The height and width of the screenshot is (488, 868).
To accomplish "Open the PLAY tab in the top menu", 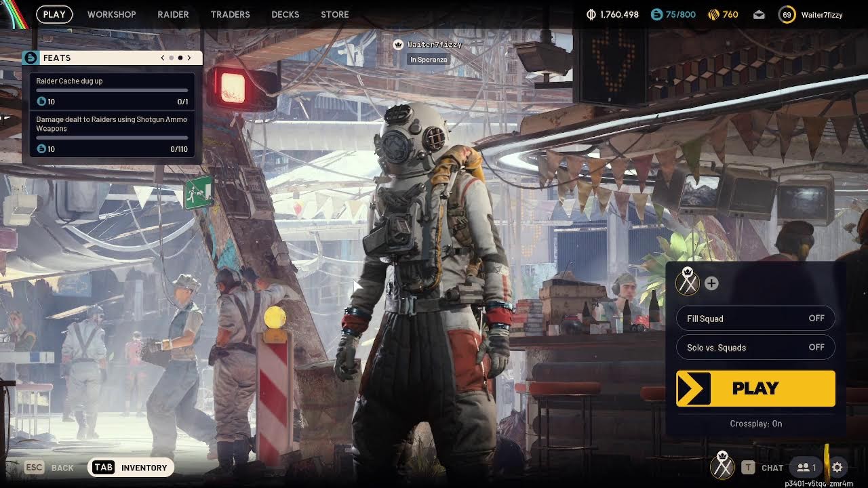I will pyautogui.click(x=54, y=14).
